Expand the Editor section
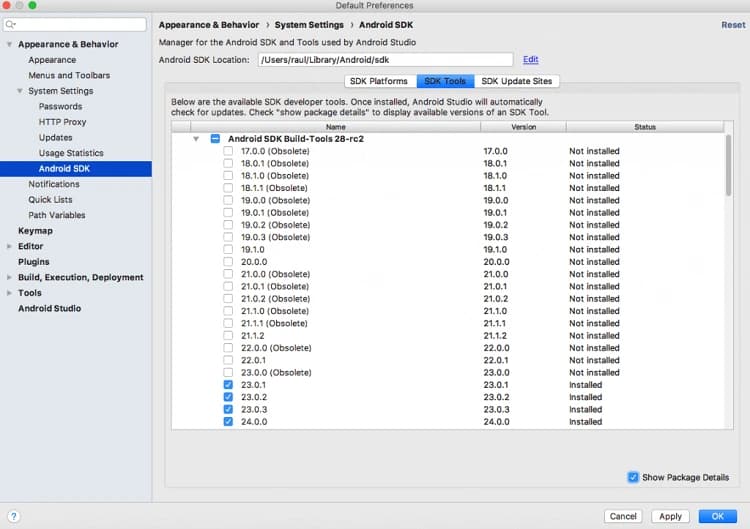The height and width of the screenshot is (529, 750). (x=9, y=246)
